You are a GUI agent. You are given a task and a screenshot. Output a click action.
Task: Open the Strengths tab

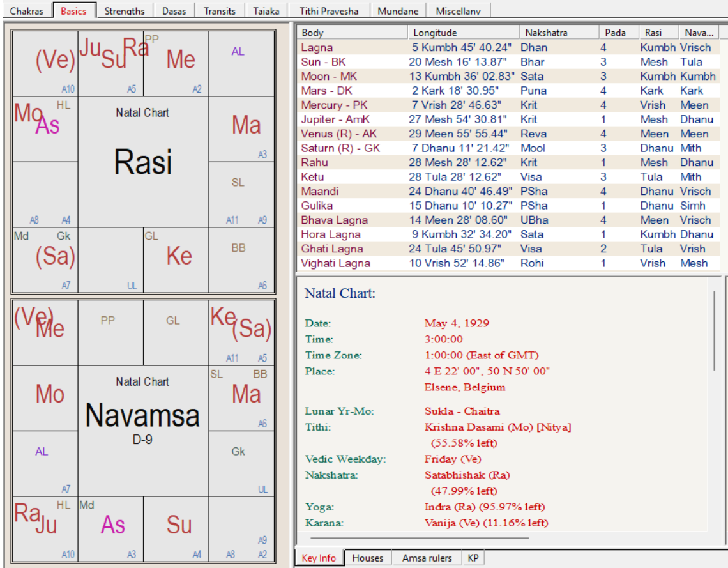[x=124, y=10]
